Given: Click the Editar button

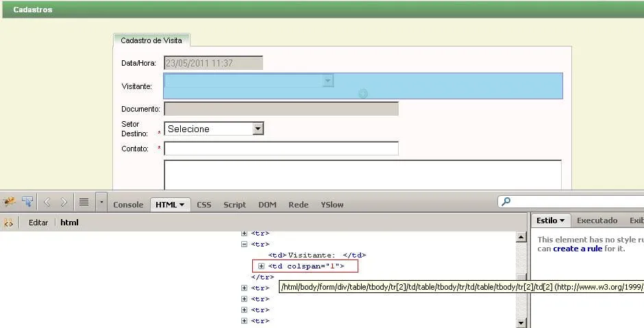Looking at the screenshot, I should click(38, 223).
